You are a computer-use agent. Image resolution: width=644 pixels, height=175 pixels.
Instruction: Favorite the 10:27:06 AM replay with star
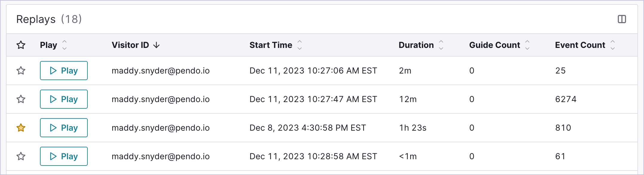(21, 71)
